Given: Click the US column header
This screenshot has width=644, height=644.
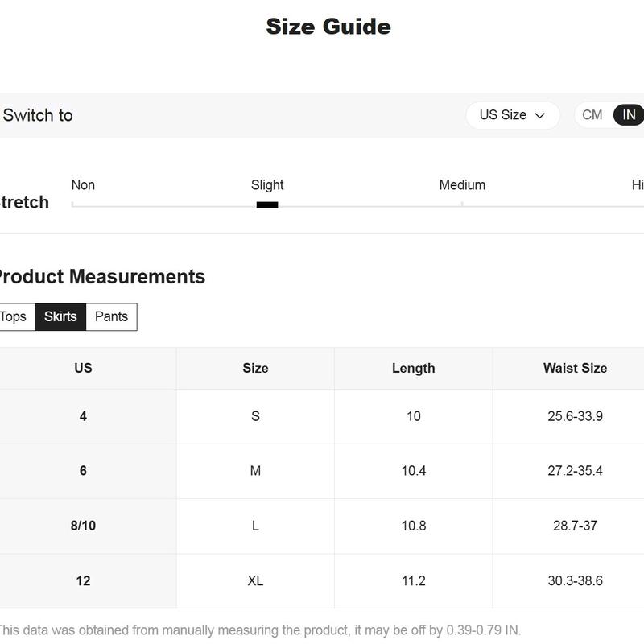Looking at the screenshot, I should pos(83,368).
